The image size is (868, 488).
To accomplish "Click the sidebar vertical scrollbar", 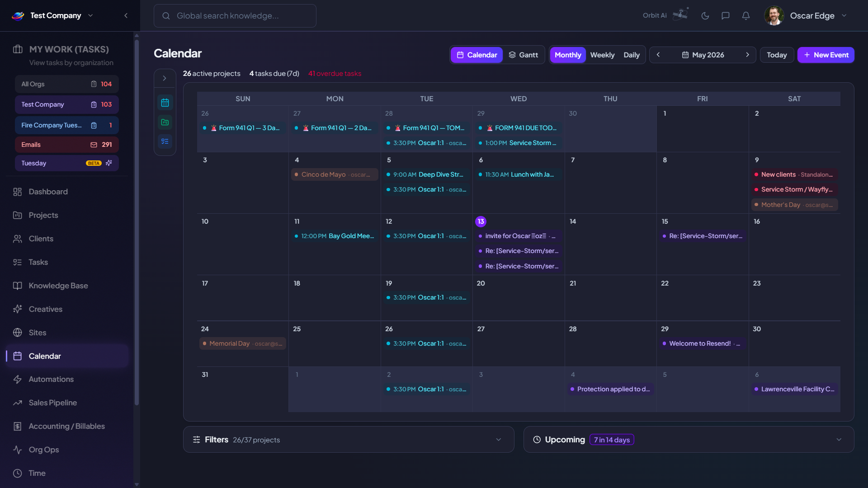I will [x=137, y=221].
